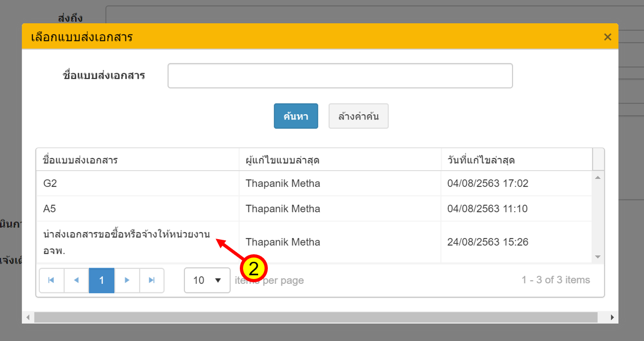This screenshot has width=644, height=341.
Task: Click the table's scroll down arrow
Action: (x=597, y=257)
